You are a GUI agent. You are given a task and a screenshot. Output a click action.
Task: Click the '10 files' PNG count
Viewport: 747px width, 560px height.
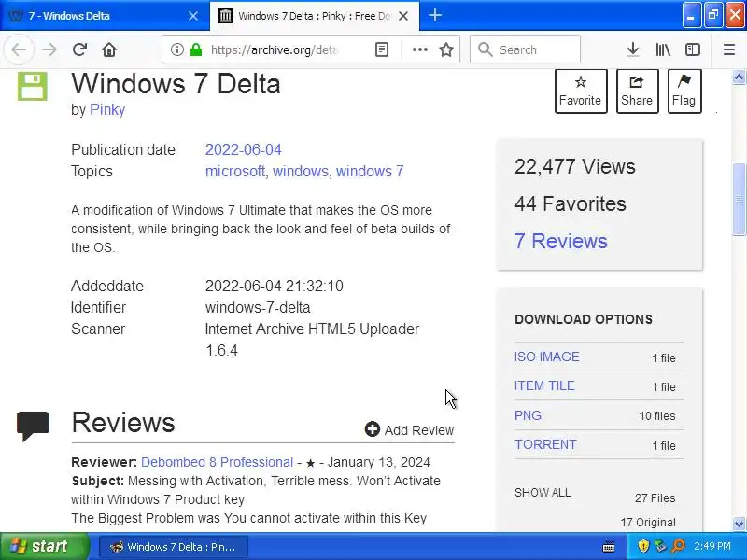coord(657,415)
